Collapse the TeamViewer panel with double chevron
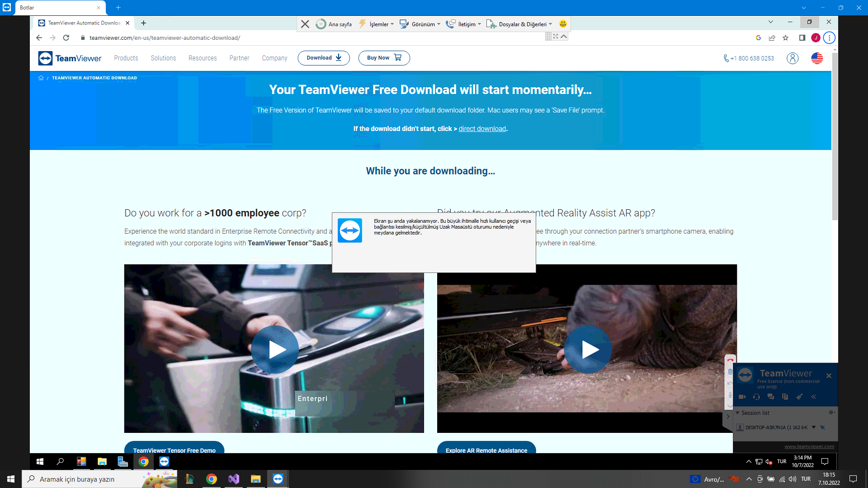The image size is (868, 488). (814, 397)
